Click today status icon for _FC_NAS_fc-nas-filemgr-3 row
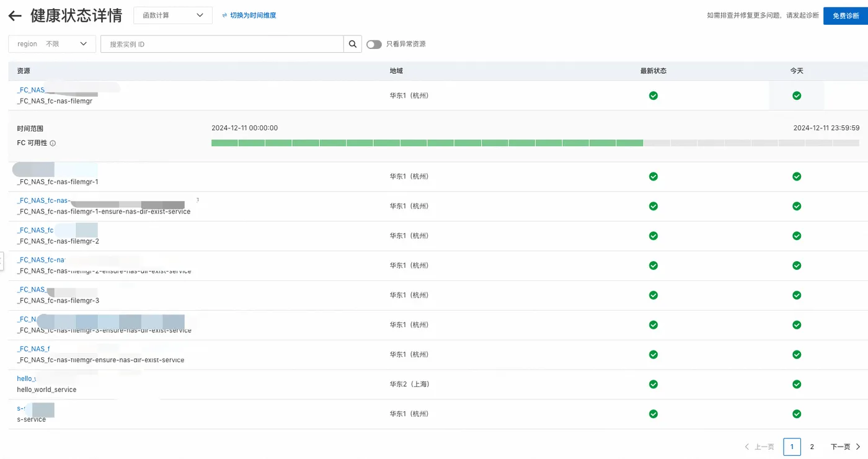Viewport: 868px width, 459px height. click(797, 295)
